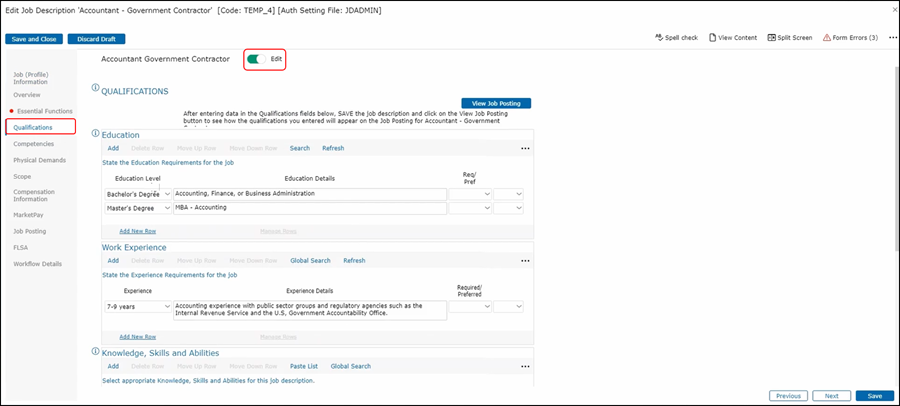Viewport: 900px width, 406px height.
Task: Click info icon beside QUALIFICATIONS heading
Action: click(x=96, y=88)
